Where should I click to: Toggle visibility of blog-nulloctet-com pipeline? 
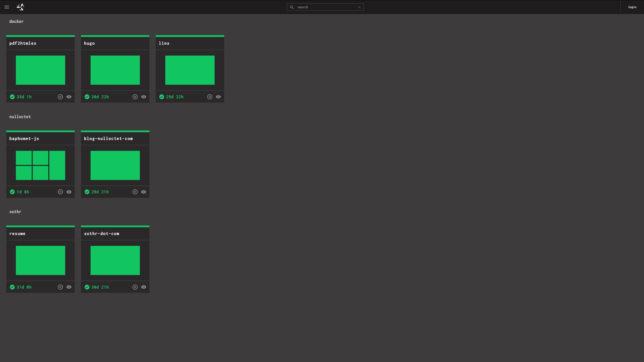pyautogui.click(x=144, y=192)
